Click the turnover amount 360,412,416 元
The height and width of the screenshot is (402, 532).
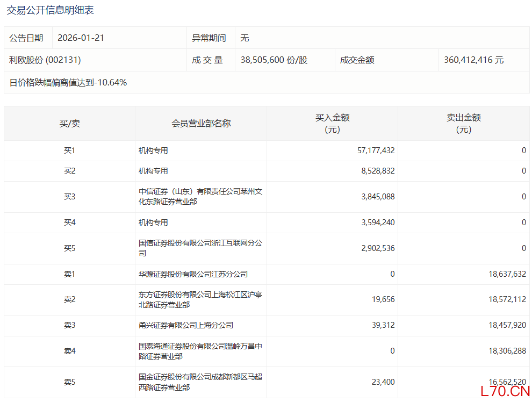473,60
